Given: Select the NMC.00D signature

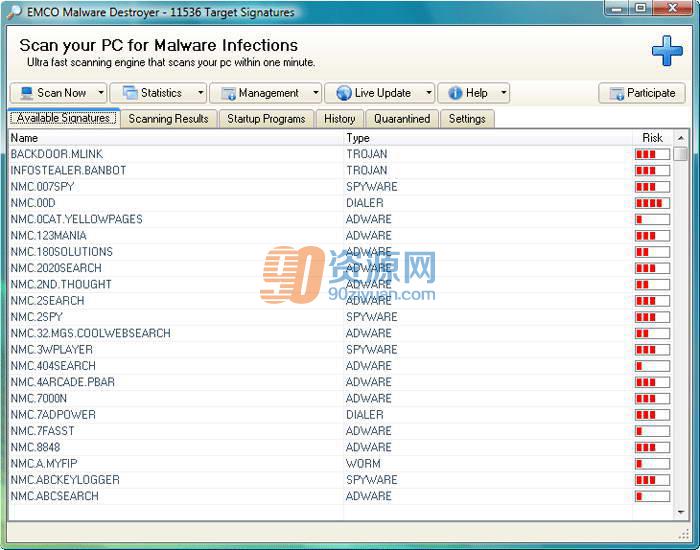Looking at the screenshot, I should click(341, 203).
